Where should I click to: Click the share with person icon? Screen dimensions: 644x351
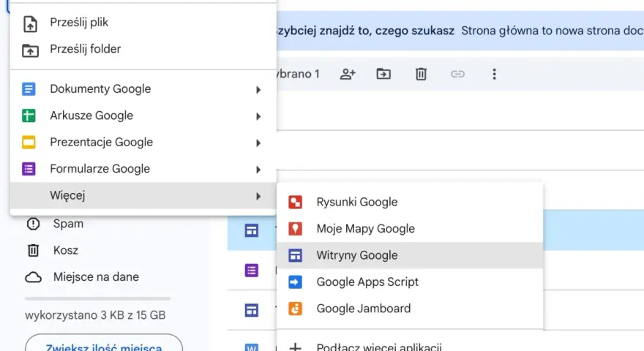point(348,74)
